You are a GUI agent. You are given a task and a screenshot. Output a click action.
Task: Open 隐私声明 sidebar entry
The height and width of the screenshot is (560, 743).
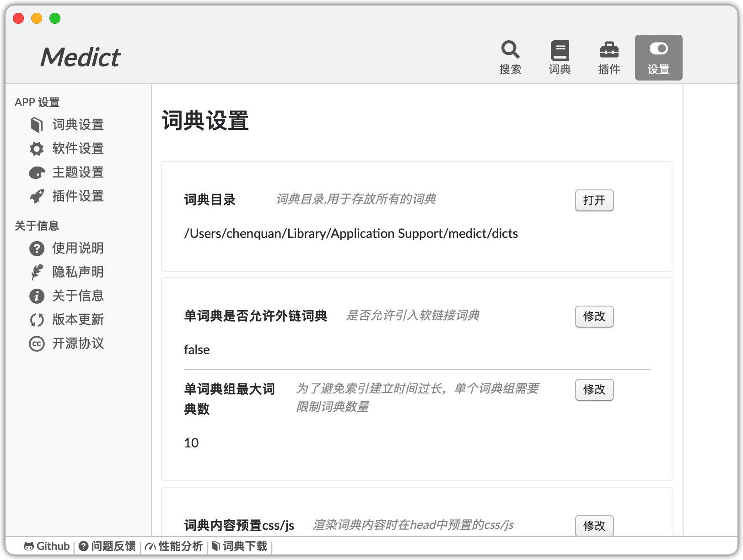78,272
